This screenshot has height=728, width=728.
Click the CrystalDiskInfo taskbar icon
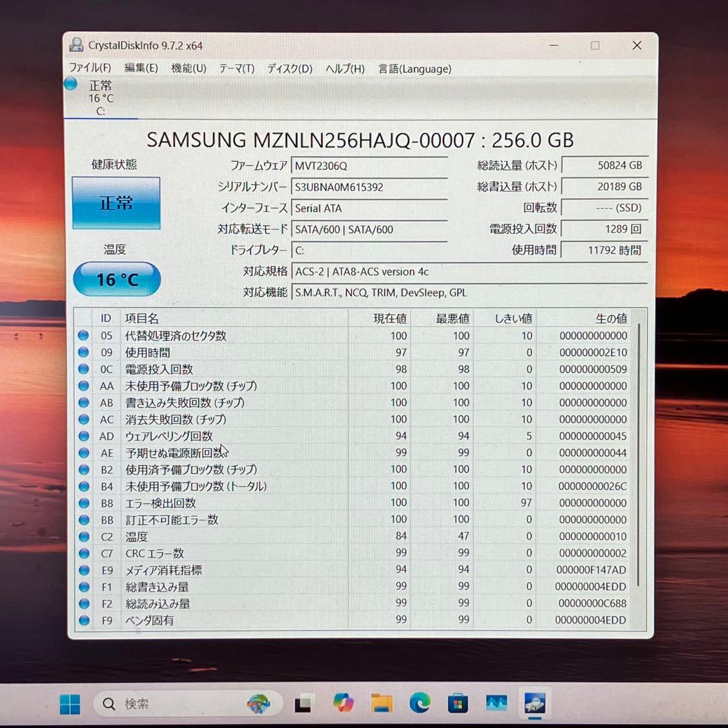[x=535, y=704]
